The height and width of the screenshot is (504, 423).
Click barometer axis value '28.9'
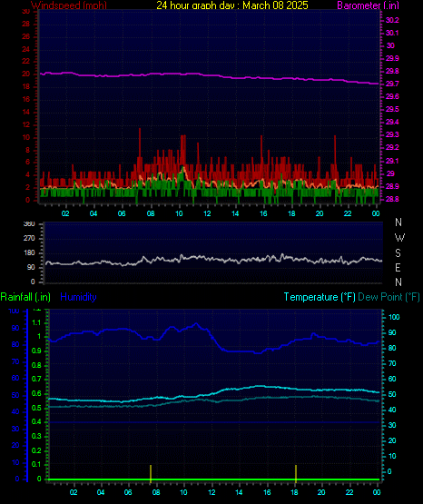point(392,186)
